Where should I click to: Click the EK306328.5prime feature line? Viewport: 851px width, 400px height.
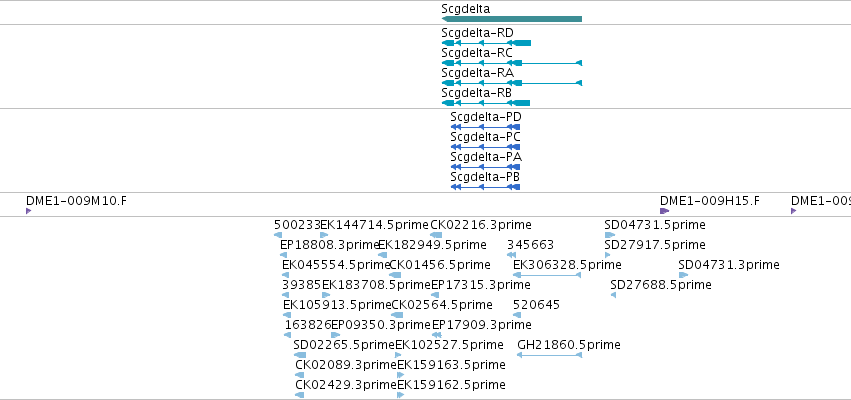pyautogui.click(x=547, y=275)
